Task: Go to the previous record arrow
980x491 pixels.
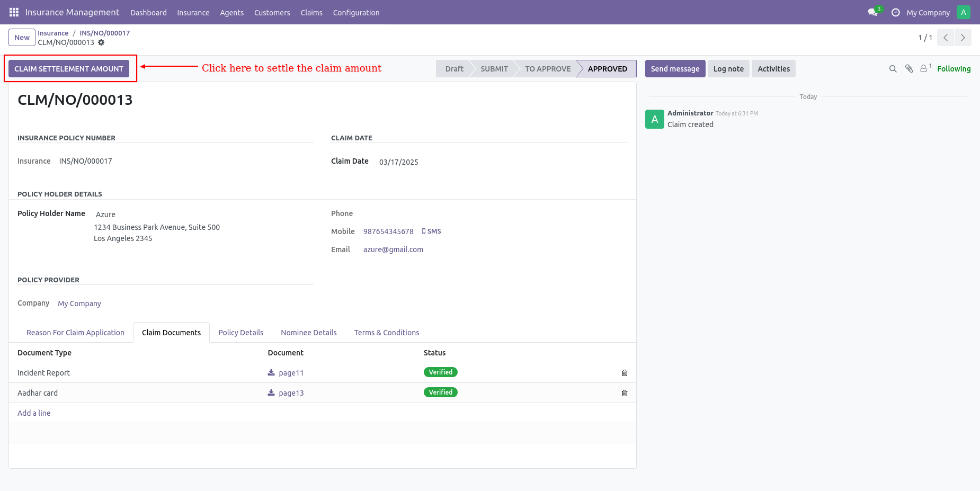Action: pos(946,38)
